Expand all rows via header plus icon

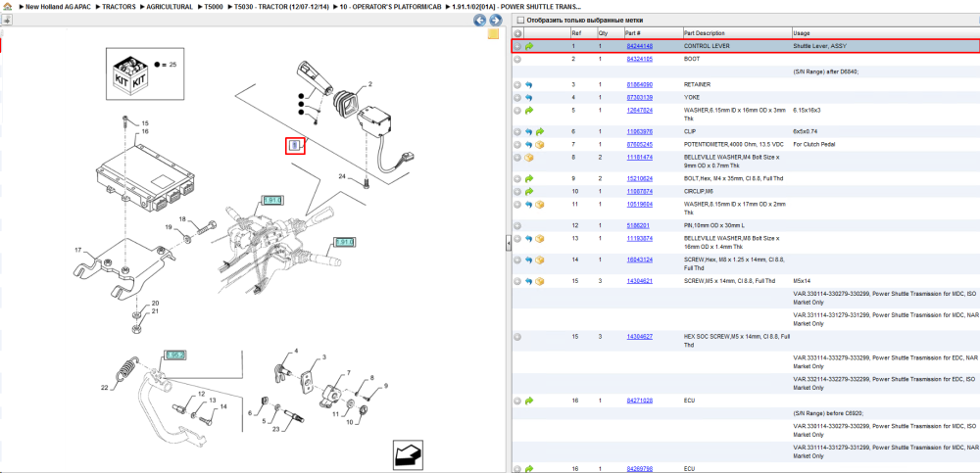click(518, 33)
